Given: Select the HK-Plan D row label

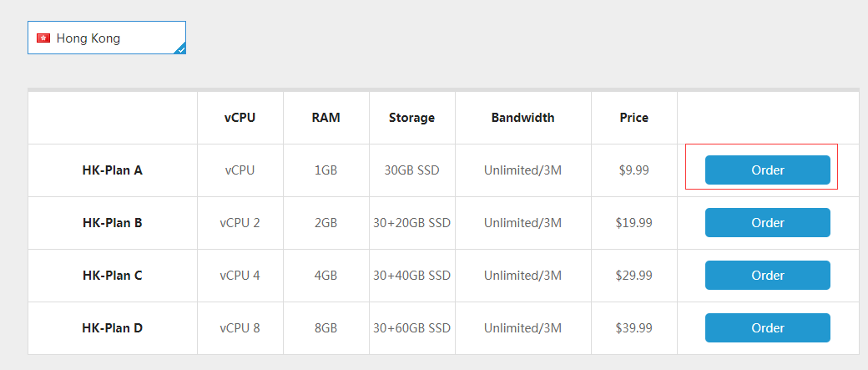Looking at the screenshot, I should (113, 328).
